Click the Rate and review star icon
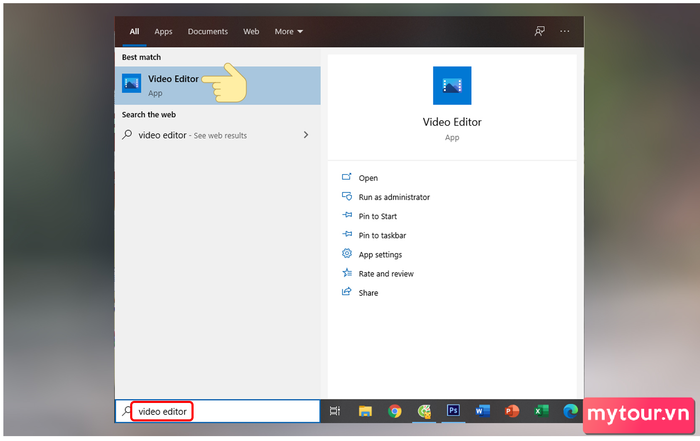Screen dimensions: 700x441 click(x=347, y=273)
